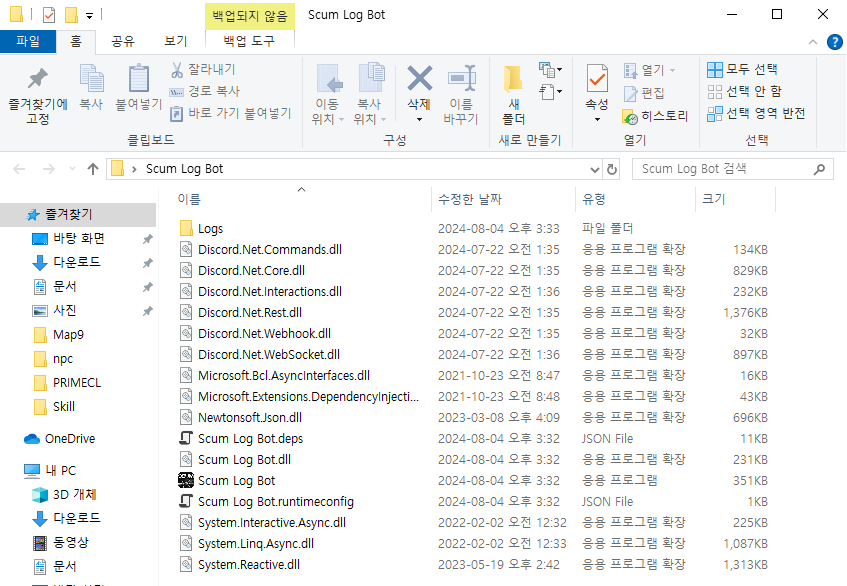Select OneDrive in the navigation pane
The image size is (847, 586).
(70, 439)
